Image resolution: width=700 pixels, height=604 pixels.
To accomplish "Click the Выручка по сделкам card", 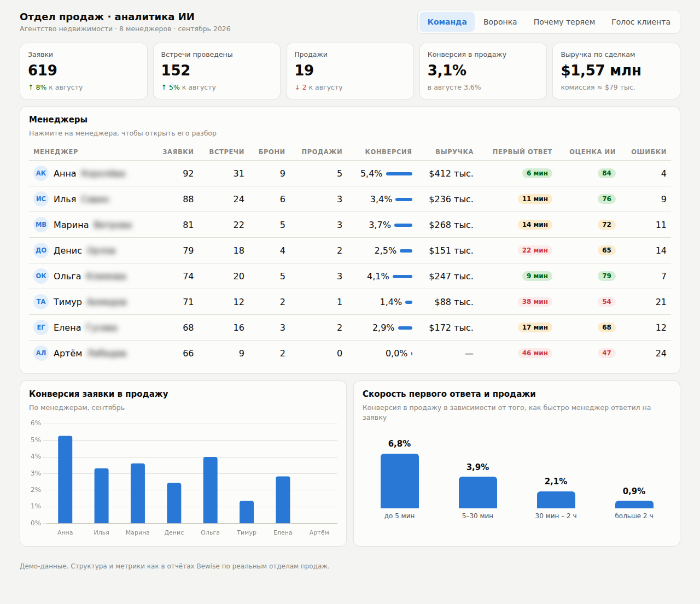I will [x=616, y=71].
